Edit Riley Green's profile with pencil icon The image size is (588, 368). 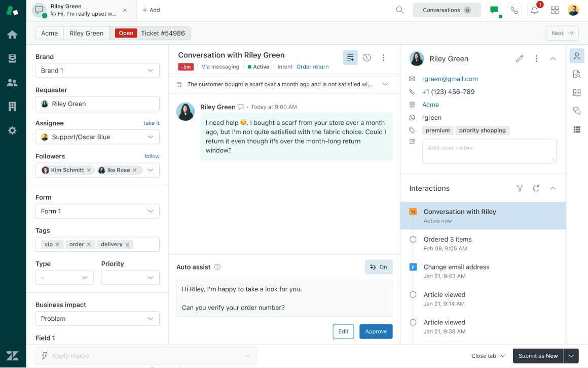tap(520, 58)
